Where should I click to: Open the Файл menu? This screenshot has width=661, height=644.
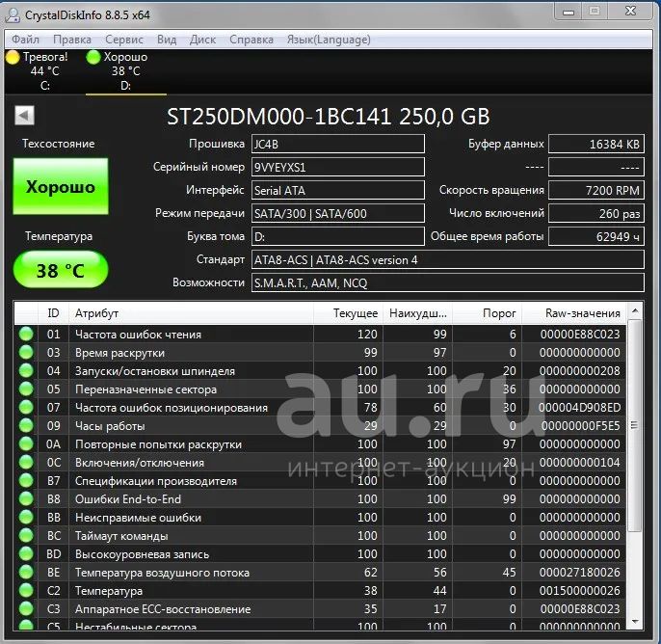pos(25,40)
